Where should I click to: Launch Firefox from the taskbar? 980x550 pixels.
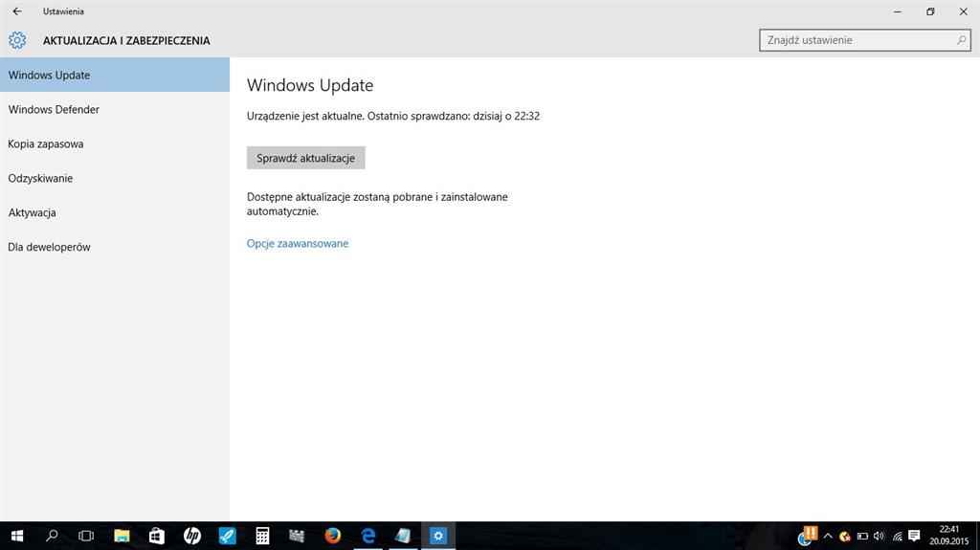coord(332,536)
